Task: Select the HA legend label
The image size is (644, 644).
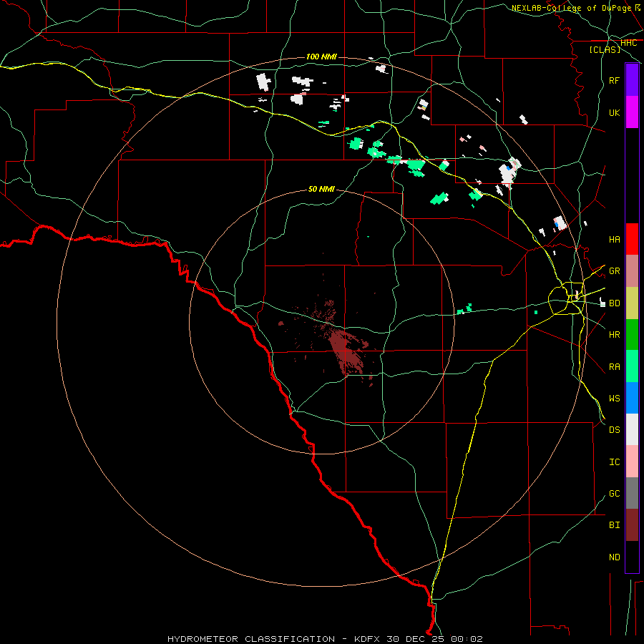Action: point(614,239)
